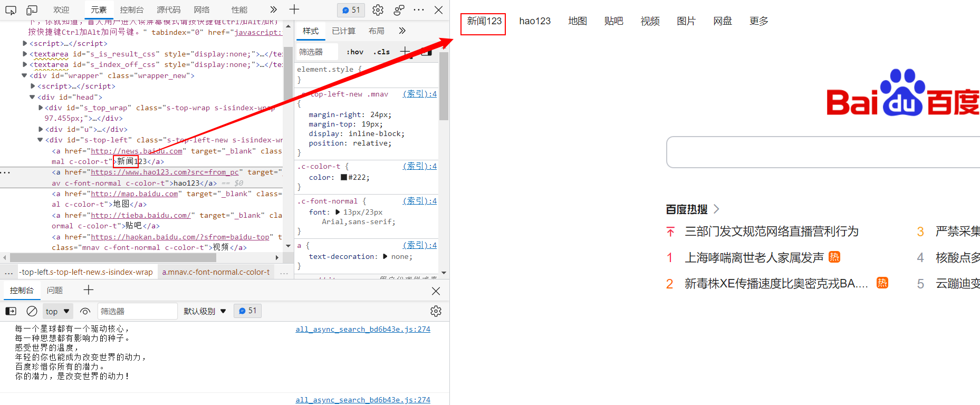The width and height of the screenshot is (980, 405).
Task: Toggle the .cls element classes panel
Action: click(382, 52)
